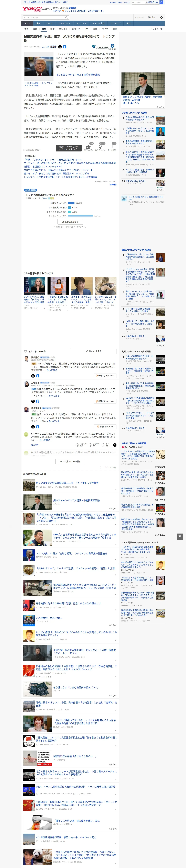
Task: Click the 非常に良いと思う 17.3% poll bar
Action: 71,203
